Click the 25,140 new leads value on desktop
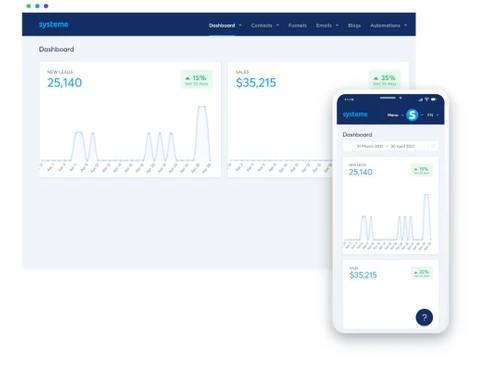 coord(64,83)
